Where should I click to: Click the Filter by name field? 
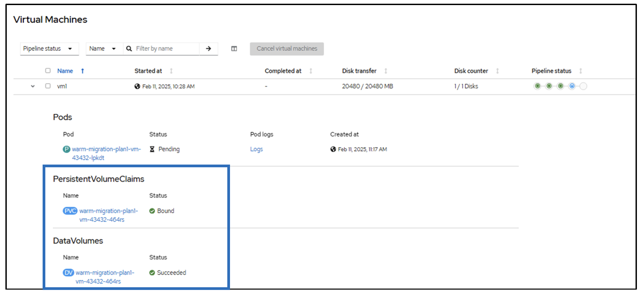click(166, 49)
